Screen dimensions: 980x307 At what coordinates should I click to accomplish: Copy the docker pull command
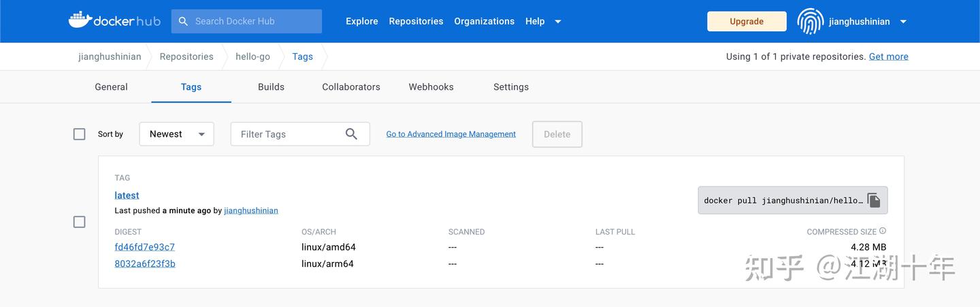coord(874,200)
